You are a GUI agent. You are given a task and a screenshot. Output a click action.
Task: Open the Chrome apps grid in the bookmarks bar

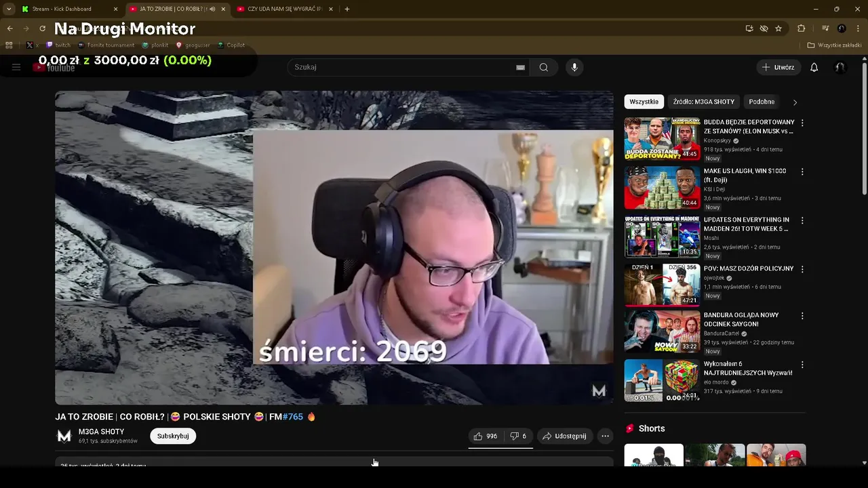tap(9, 45)
